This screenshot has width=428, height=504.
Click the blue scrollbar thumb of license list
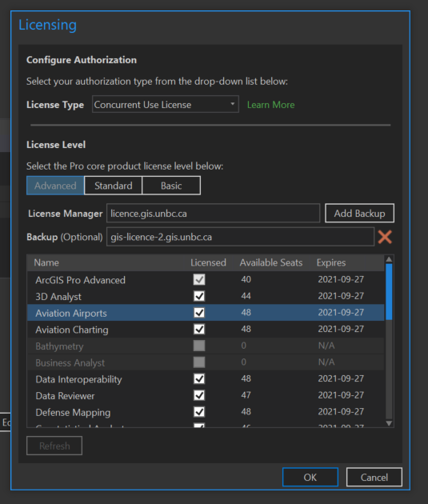click(x=389, y=292)
